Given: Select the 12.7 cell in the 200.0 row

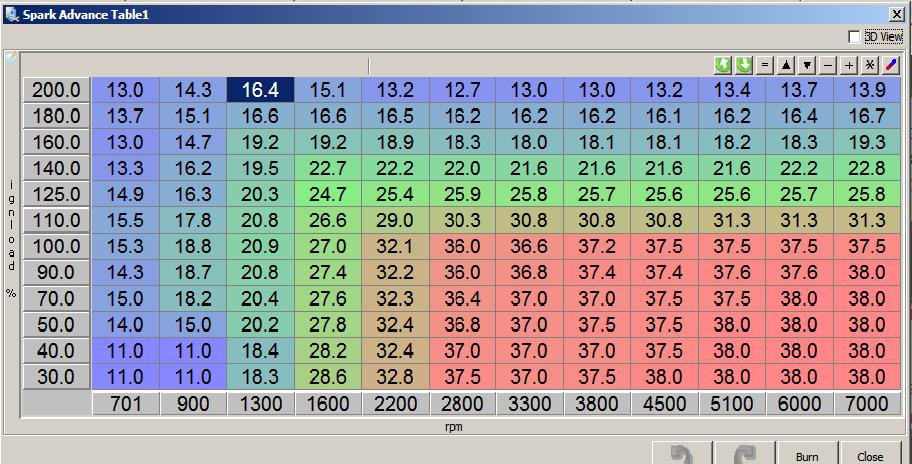Looking at the screenshot, I should point(462,90).
